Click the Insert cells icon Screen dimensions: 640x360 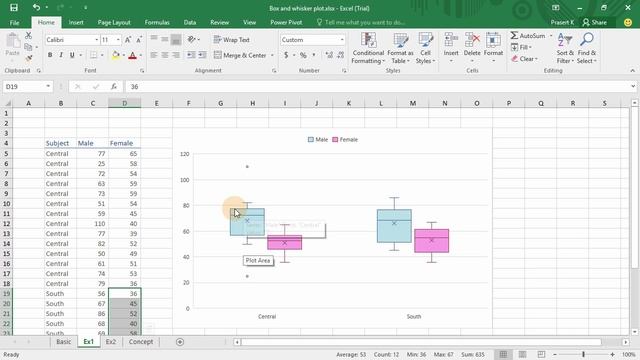[451, 41]
